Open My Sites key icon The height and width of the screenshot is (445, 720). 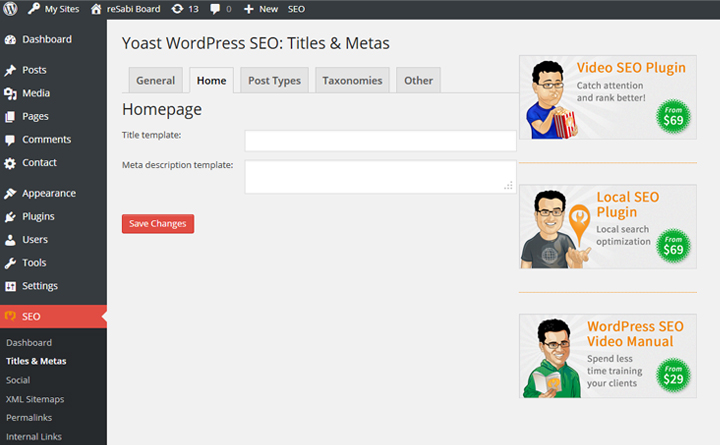click(x=34, y=9)
